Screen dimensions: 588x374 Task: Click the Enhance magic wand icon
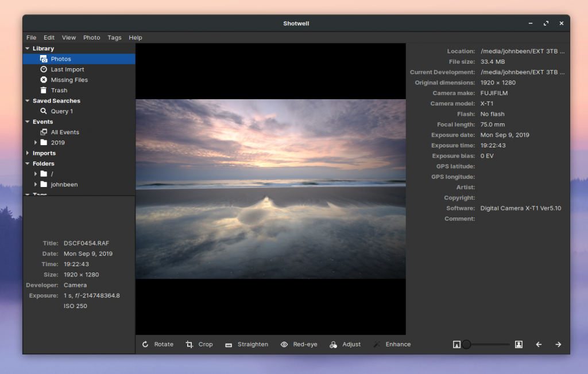pos(377,344)
